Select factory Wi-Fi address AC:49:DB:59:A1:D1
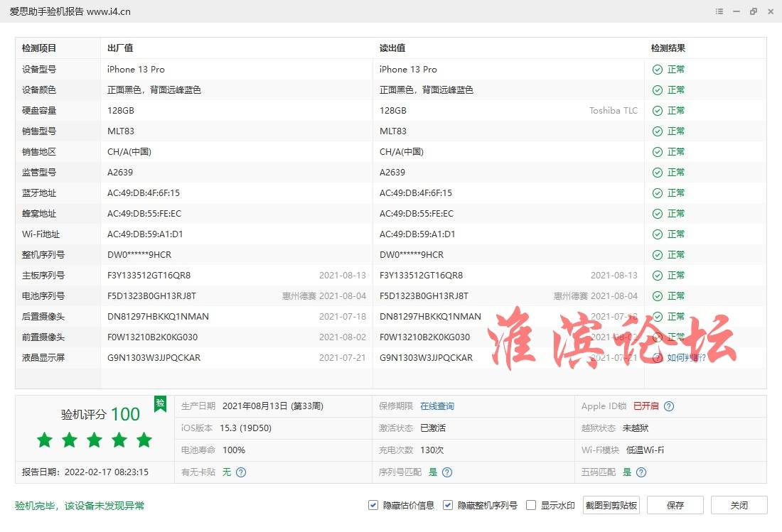The image size is (782, 532). click(x=145, y=234)
